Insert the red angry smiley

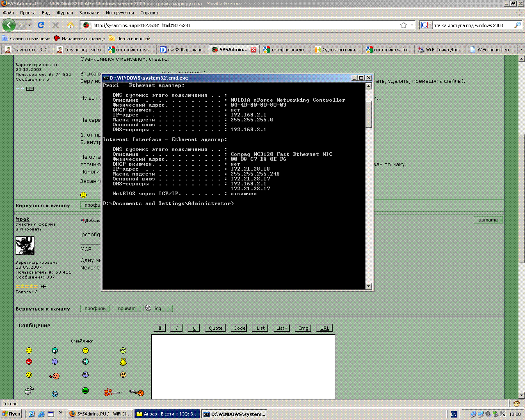coord(29,361)
